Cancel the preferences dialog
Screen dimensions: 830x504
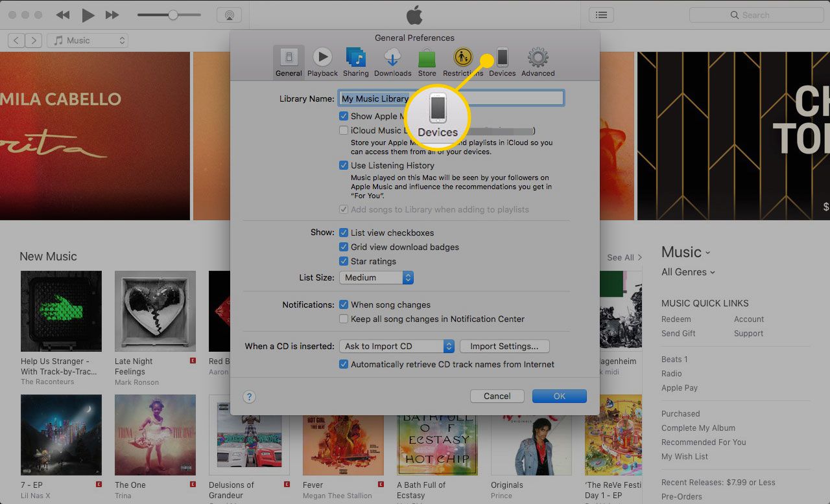pos(497,396)
